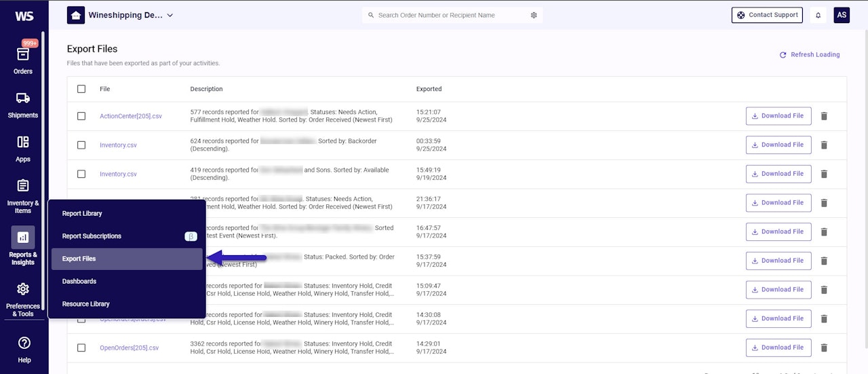Screen dimensions: 868x374
Task: Delete the ActionCenter[205].csv export
Action: (x=824, y=116)
